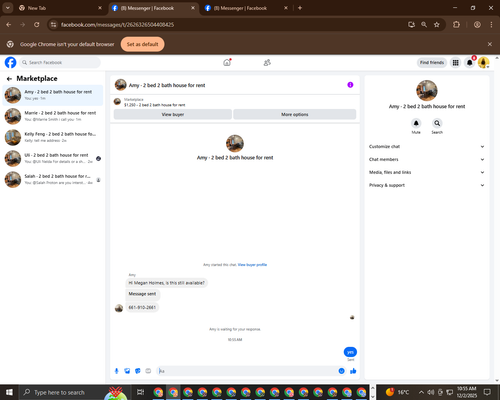Screen dimensions: 500x400
Task: Click the purple conversation info icon
Action: 350,85
